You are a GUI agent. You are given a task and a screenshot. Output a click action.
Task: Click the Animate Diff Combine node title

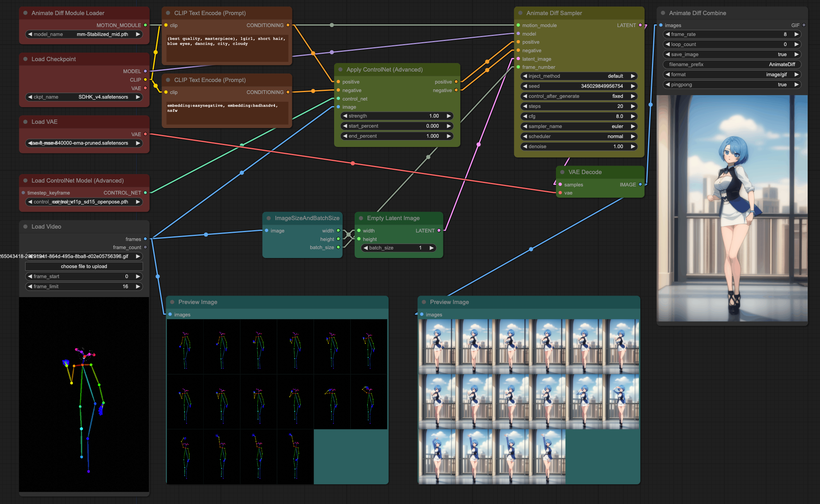pyautogui.click(x=697, y=13)
